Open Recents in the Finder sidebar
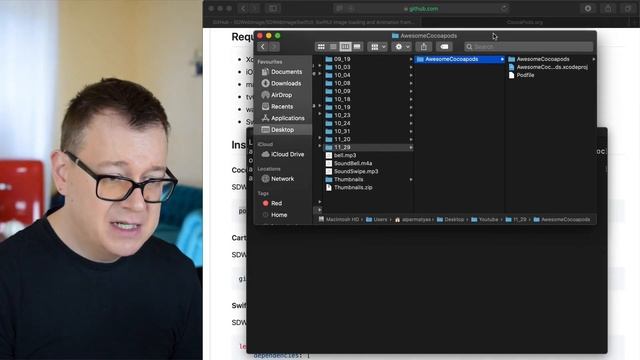 click(x=282, y=107)
